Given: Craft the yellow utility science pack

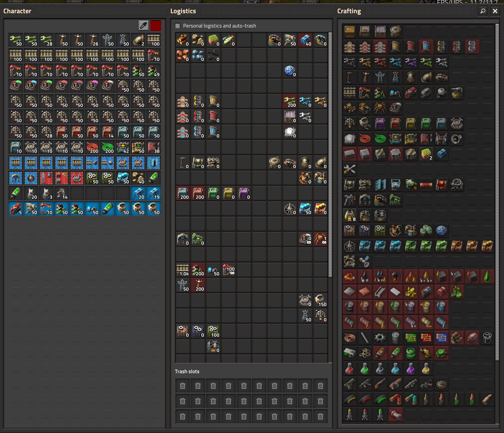Looking at the screenshot, I should tap(426, 368).
